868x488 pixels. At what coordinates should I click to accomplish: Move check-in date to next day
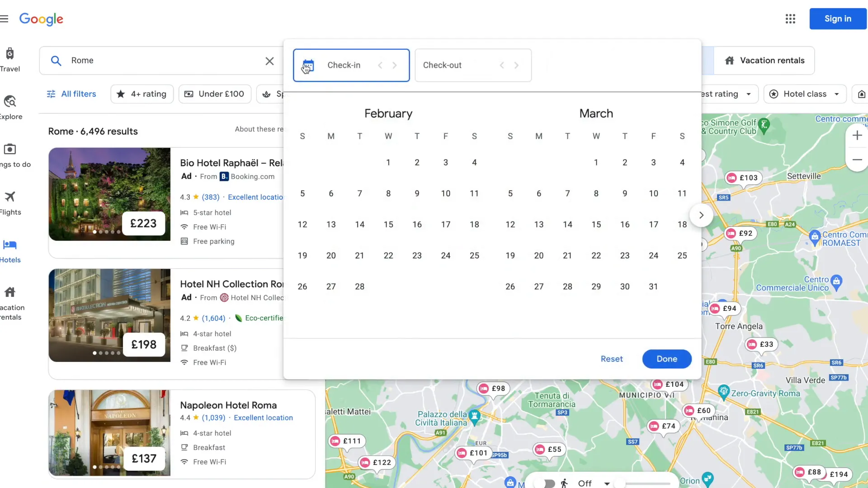(x=395, y=66)
